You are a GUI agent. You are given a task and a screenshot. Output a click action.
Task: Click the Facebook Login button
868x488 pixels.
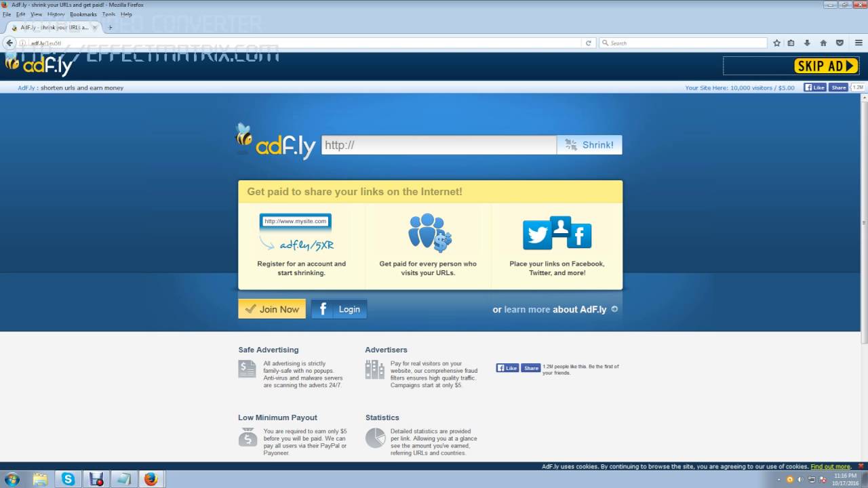click(340, 309)
